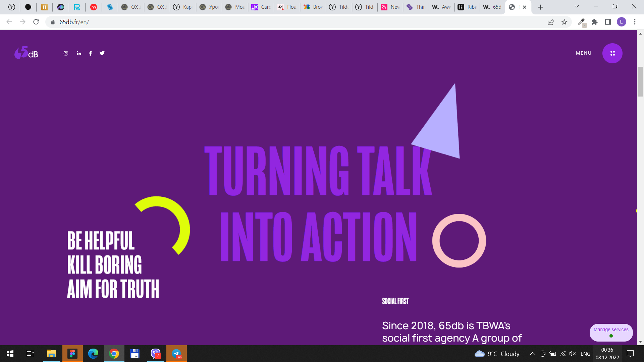Click the share page icon
644x362 pixels.
[551, 22]
